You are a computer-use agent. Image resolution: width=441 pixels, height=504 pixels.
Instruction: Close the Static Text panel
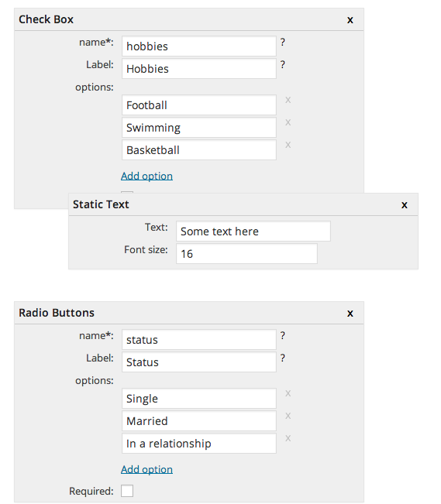pos(405,205)
